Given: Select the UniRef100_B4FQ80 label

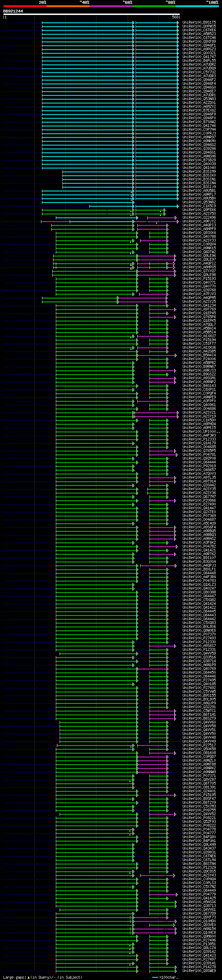Looking at the screenshot, I should [x=199, y=837].
